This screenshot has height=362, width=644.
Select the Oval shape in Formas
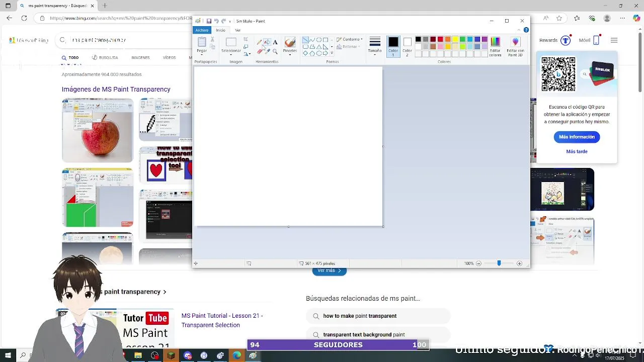tap(318, 40)
